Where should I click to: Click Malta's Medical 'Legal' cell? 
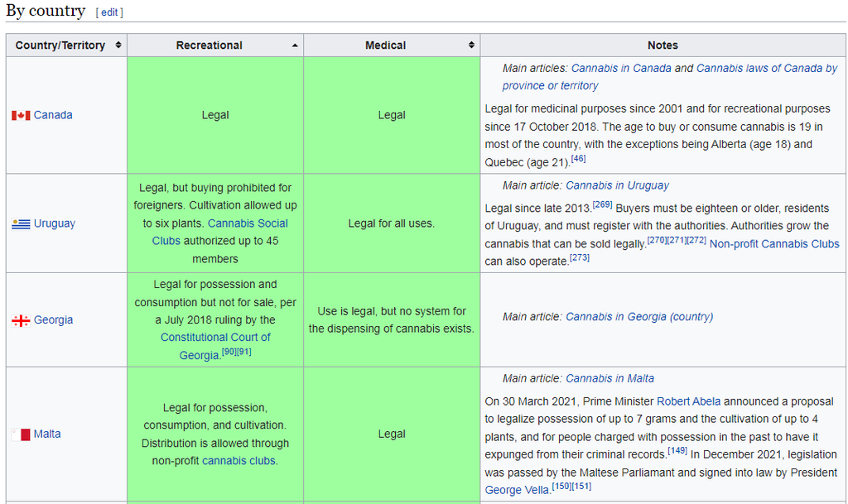click(392, 434)
